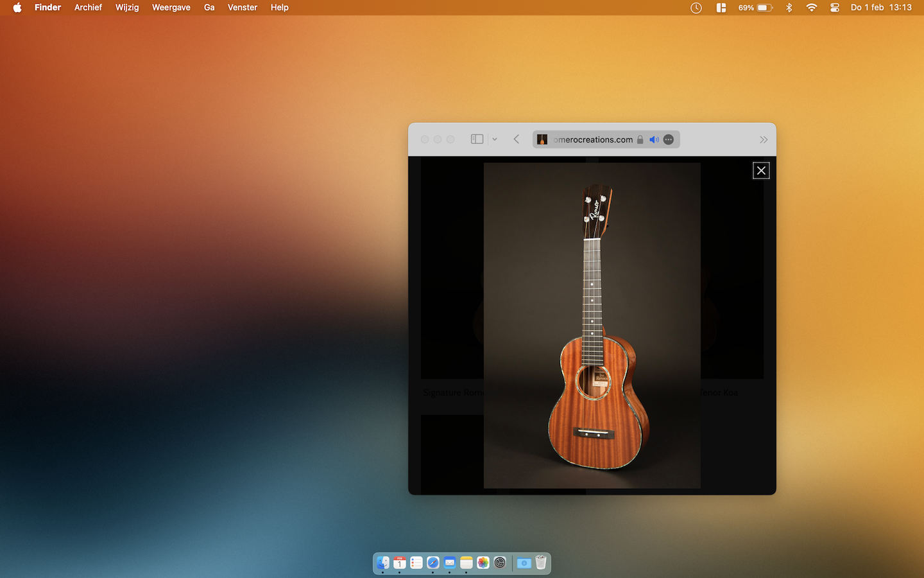Open the page options ellipsis button
Screen dimensions: 924x578
click(669, 139)
